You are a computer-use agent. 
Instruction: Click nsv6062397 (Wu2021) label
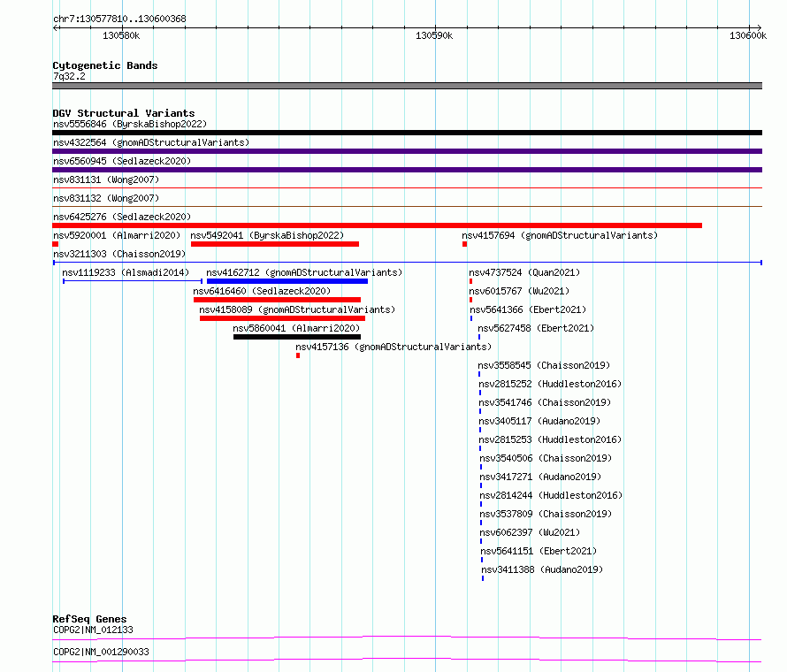click(530, 532)
